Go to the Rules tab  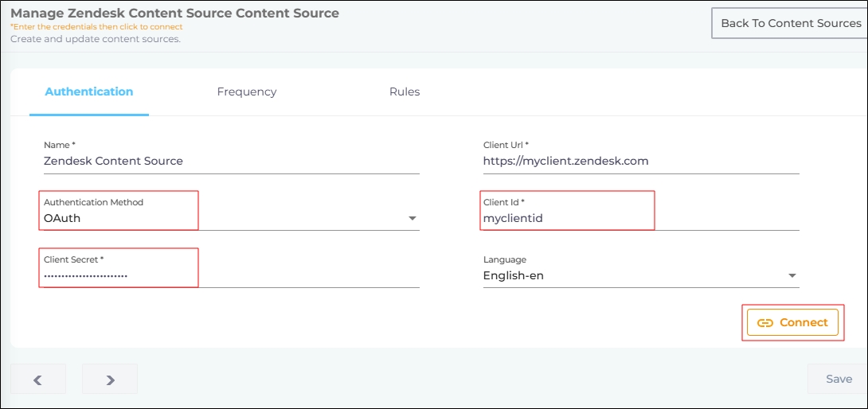pos(405,92)
